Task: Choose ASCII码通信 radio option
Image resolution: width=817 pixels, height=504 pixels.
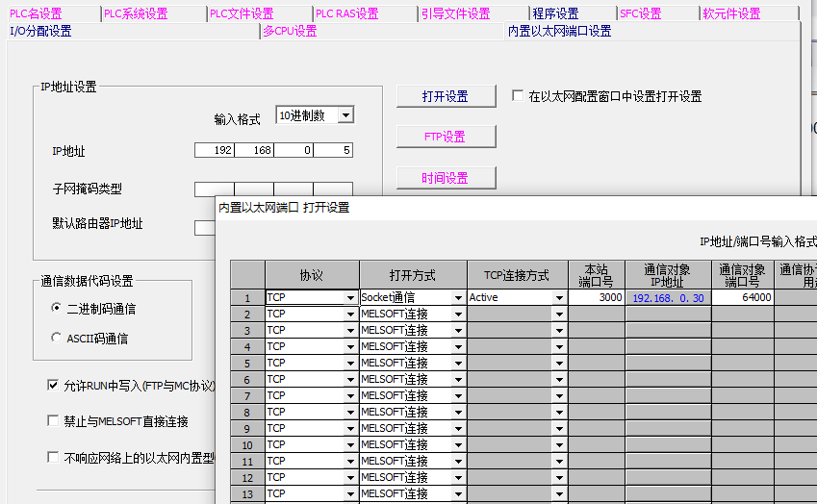Action: 56,338
